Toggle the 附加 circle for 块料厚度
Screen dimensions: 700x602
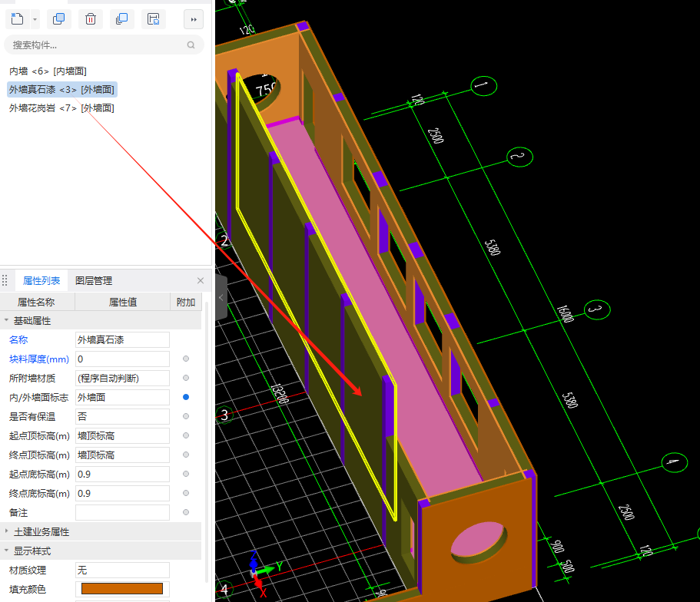186,359
